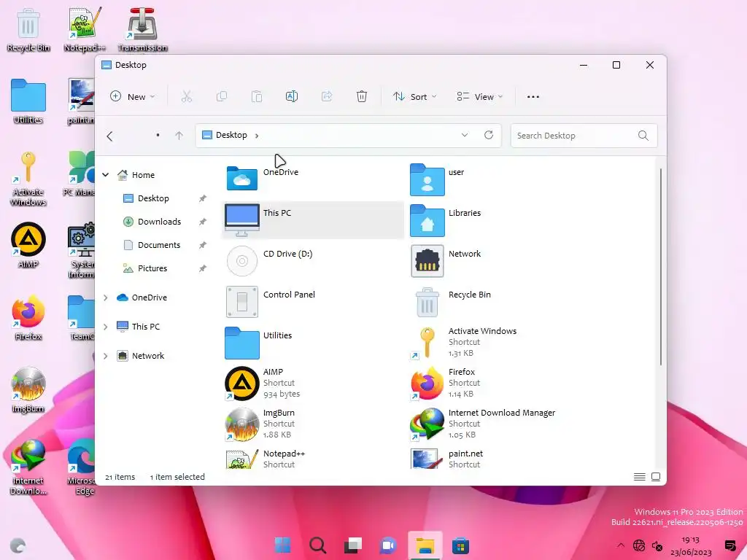Screen dimensions: 747x560
Task: Select the Firefox shortcut in file list
Action: pyautogui.click(x=499, y=383)
